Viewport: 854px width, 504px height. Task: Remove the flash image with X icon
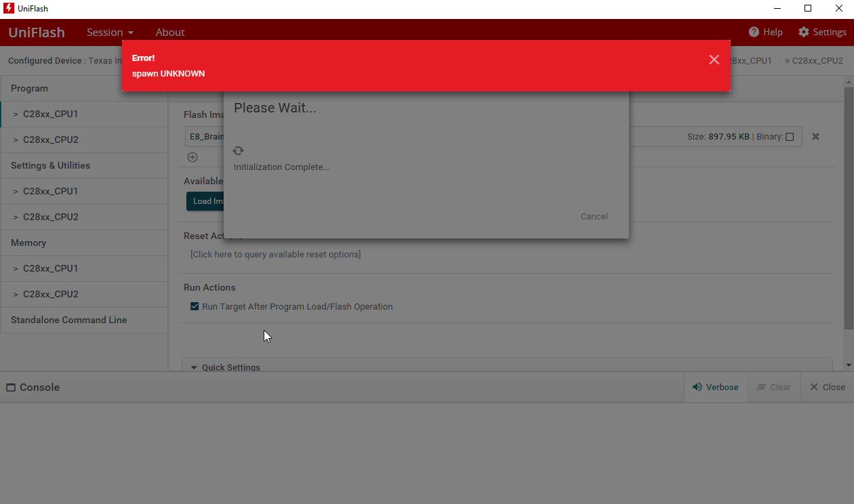pyautogui.click(x=816, y=136)
